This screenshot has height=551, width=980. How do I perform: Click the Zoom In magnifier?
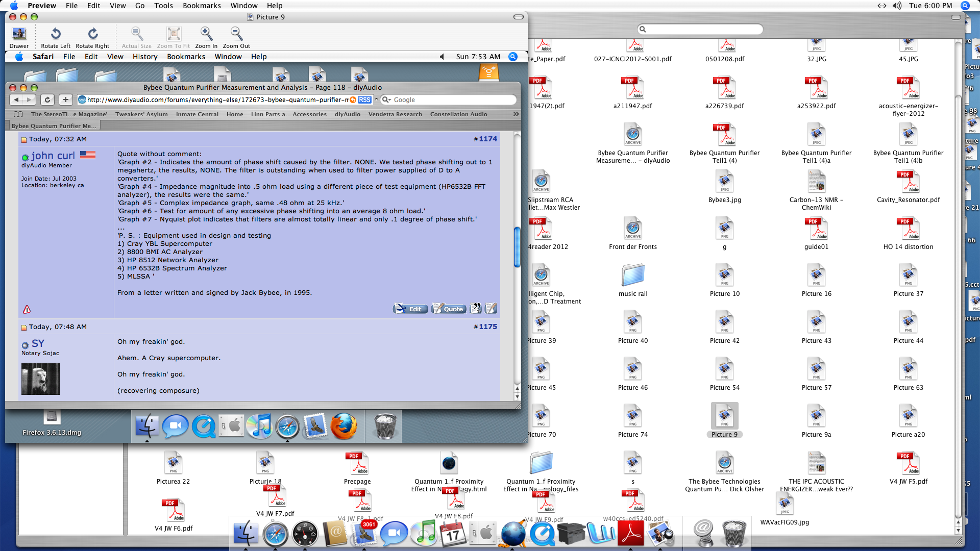click(206, 38)
